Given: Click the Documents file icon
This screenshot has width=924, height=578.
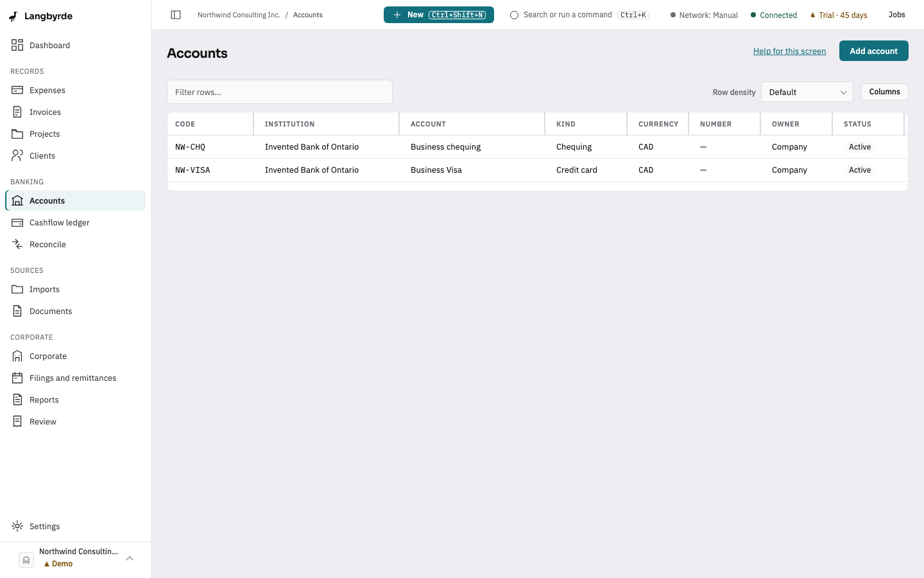Looking at the screenshot, I should tap(17, 311).
